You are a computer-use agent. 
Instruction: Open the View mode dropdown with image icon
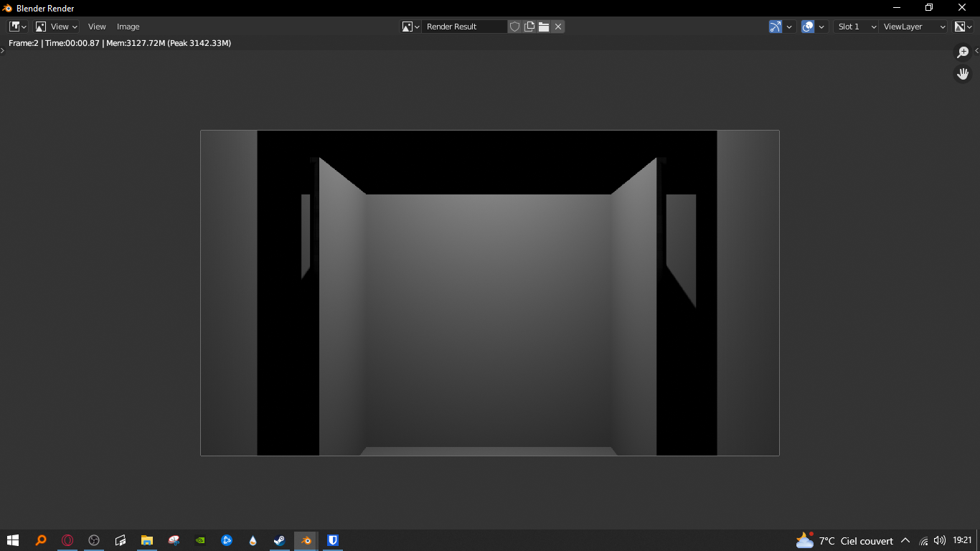[x=56, y=27]
